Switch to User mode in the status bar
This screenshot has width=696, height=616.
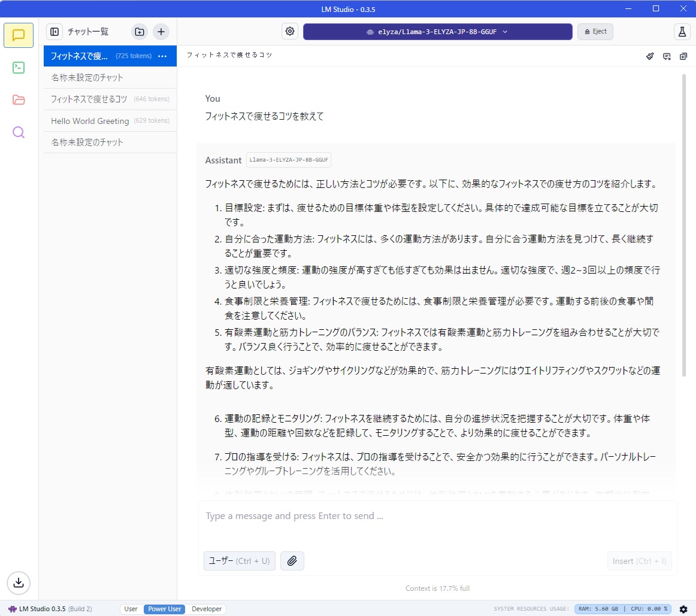click(131, 608)
